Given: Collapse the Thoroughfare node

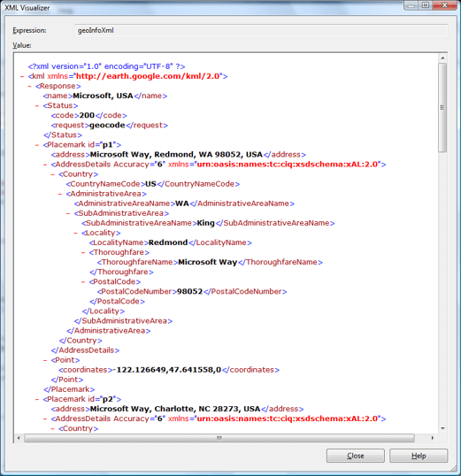Looking at the screenshot, I should 83,252.
